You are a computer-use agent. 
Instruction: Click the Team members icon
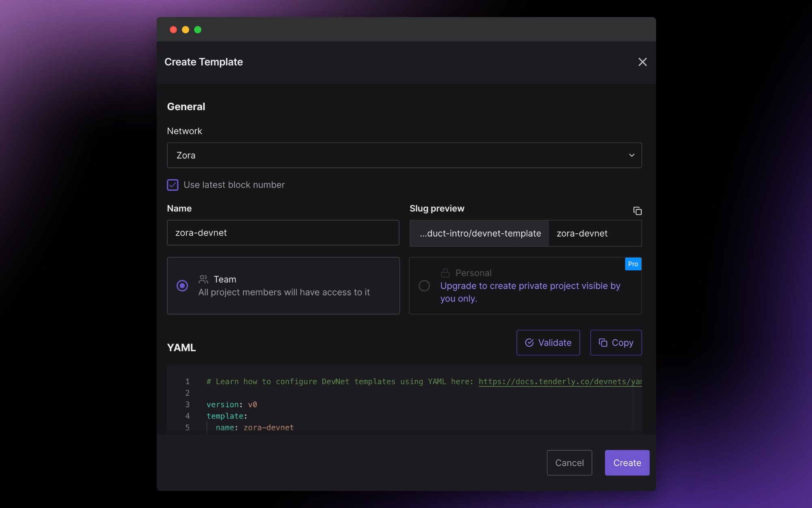(204, 279)
